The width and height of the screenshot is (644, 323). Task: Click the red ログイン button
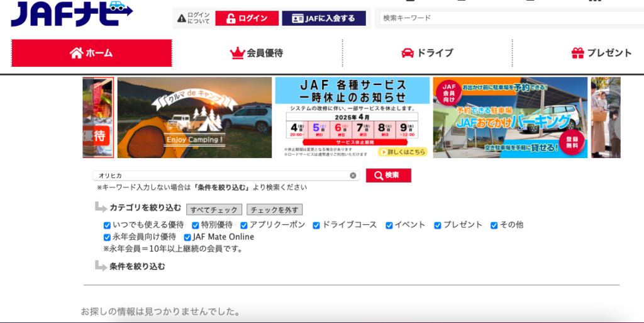point(247,18)
